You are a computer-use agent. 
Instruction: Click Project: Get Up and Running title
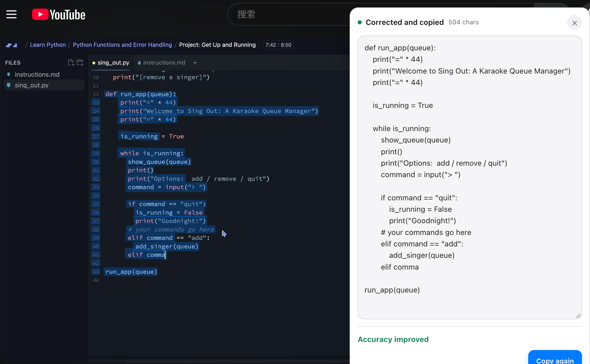(x=217, y=45)
